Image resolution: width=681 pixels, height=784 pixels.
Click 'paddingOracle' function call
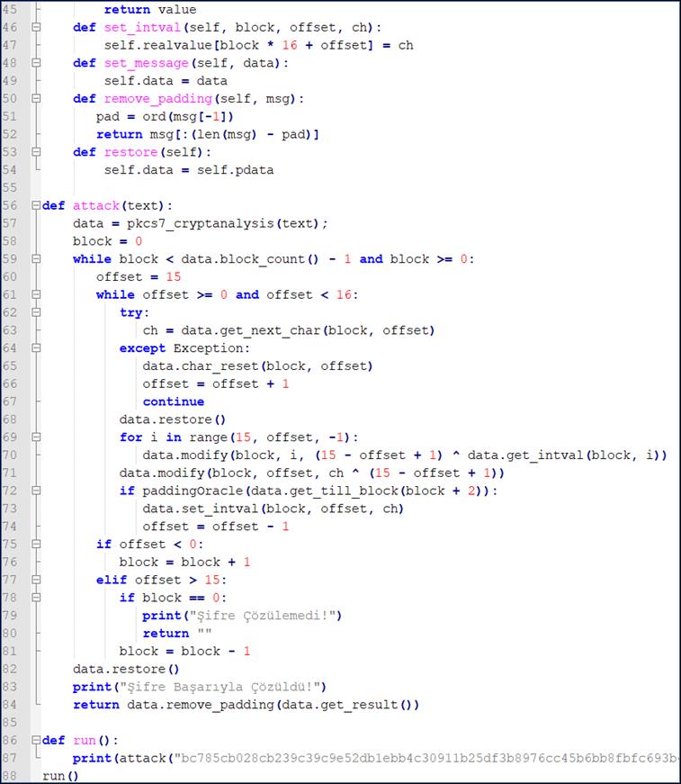coord(193,491)
